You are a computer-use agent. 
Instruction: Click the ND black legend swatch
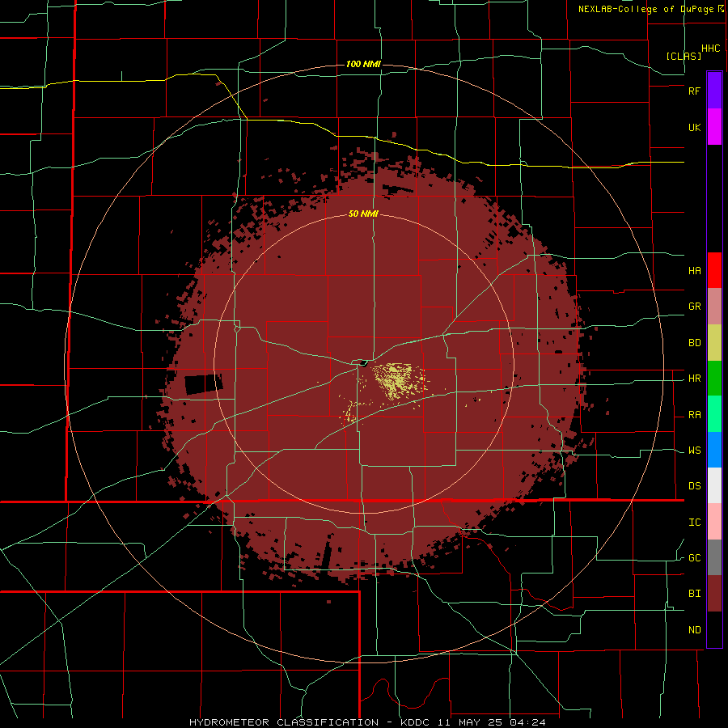(714, 629)
